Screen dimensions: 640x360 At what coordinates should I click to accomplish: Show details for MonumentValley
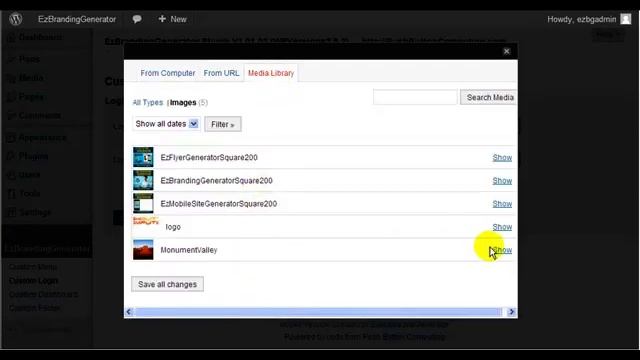point(502,250)
